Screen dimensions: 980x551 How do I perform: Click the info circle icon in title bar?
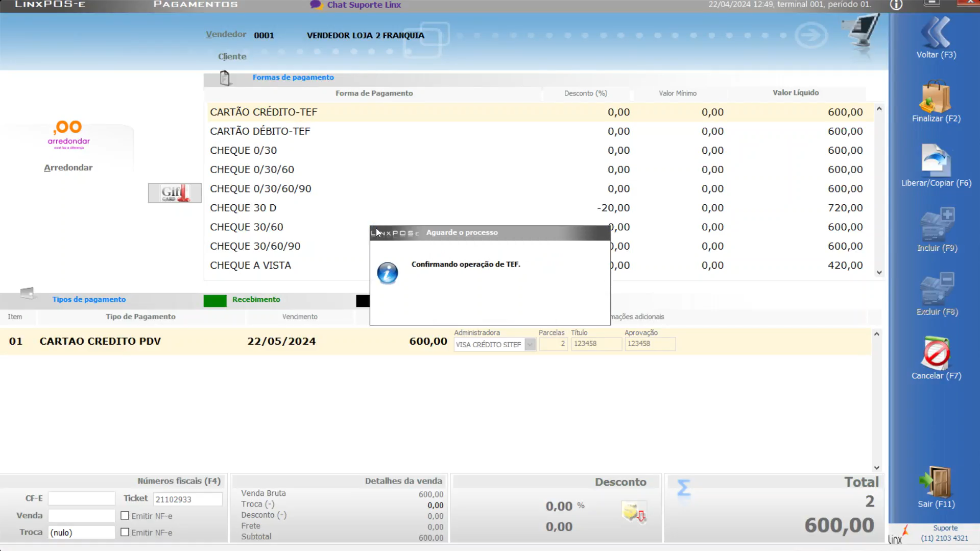[896, 5]
